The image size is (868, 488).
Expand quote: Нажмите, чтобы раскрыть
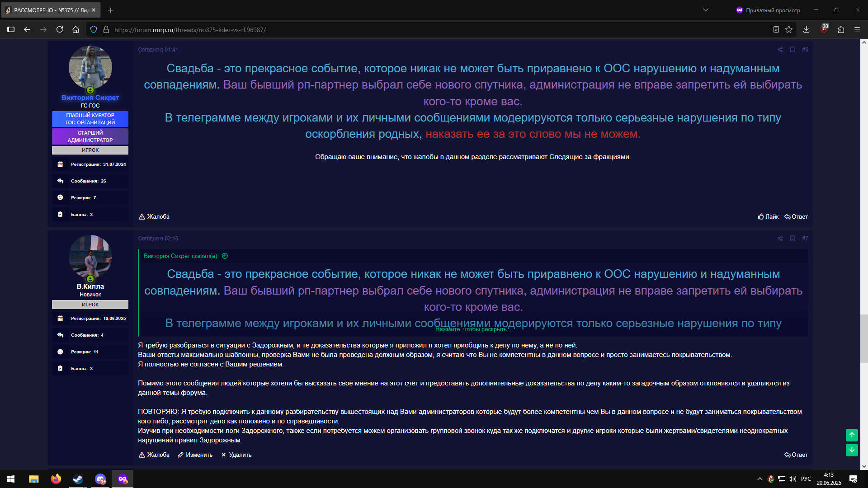[473, 329]
